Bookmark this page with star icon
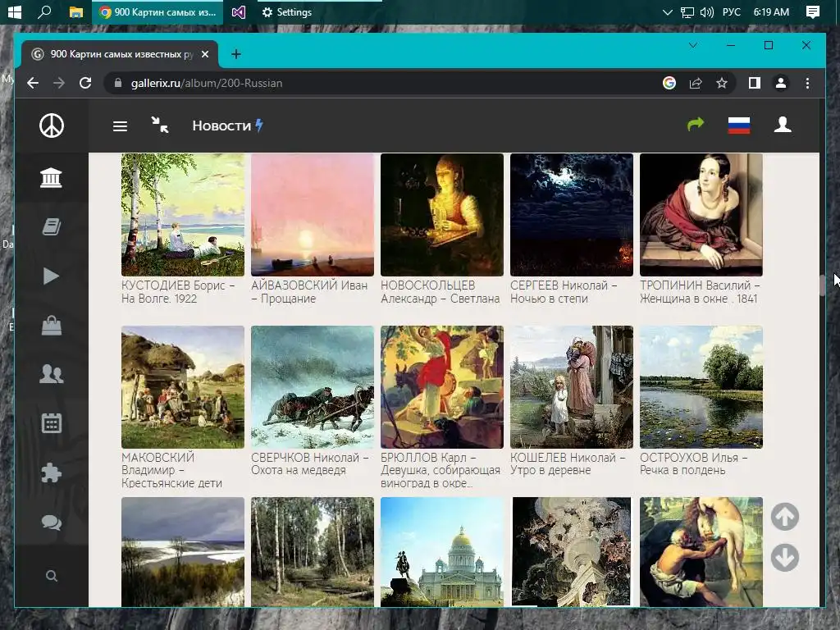 pyautogui.click(x=722, y=83)
